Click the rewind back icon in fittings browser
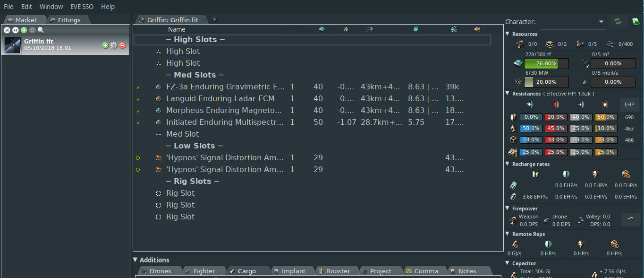The image size is (644, 278). [x=16, y=30]
